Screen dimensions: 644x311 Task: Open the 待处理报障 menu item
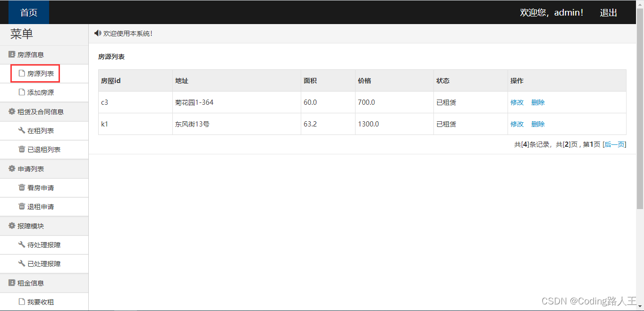tap(44, 245)
